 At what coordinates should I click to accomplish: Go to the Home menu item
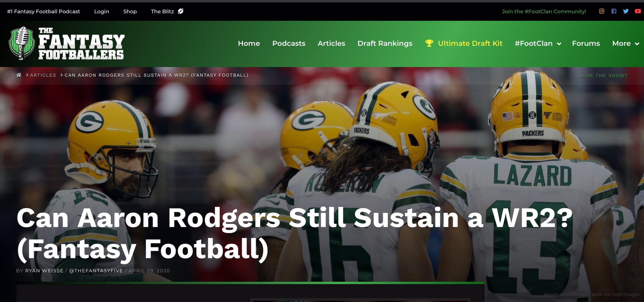(x=249, y=43)
